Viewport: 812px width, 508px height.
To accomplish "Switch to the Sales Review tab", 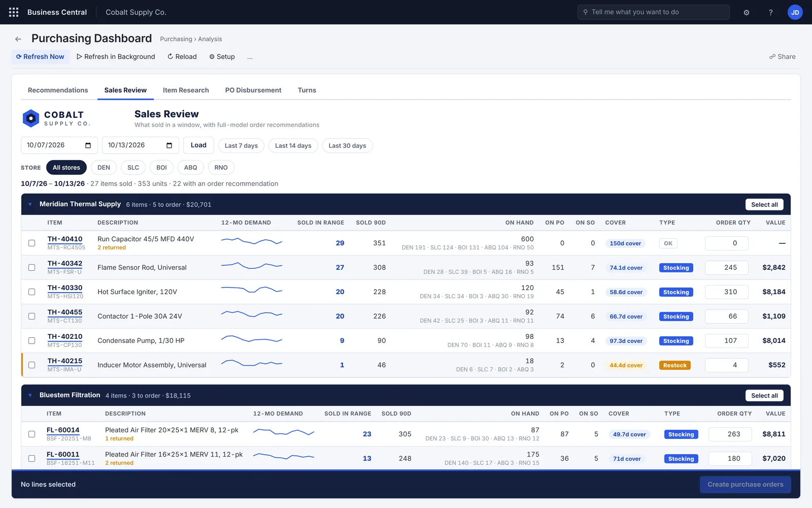I will click(x=125, y=90).
